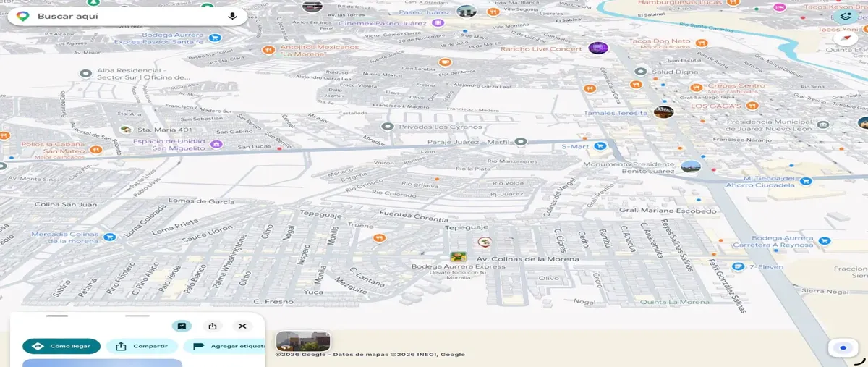This screenshot has height=367, width=868.
Task: Click the share icon in panel header
Action: [x=212, y=326]
